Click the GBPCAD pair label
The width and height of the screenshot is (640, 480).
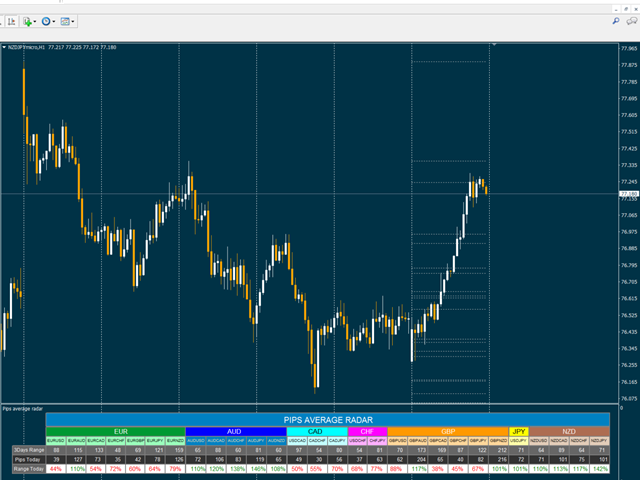438,441
